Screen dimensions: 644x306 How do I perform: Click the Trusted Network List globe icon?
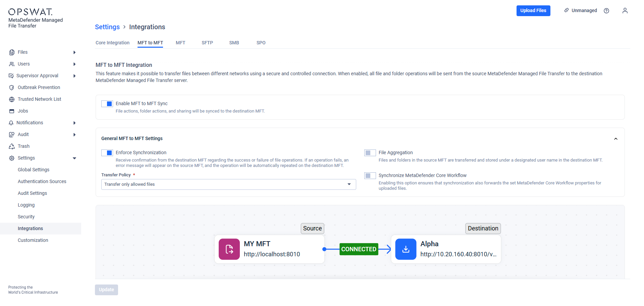click(x=12, y=99)
